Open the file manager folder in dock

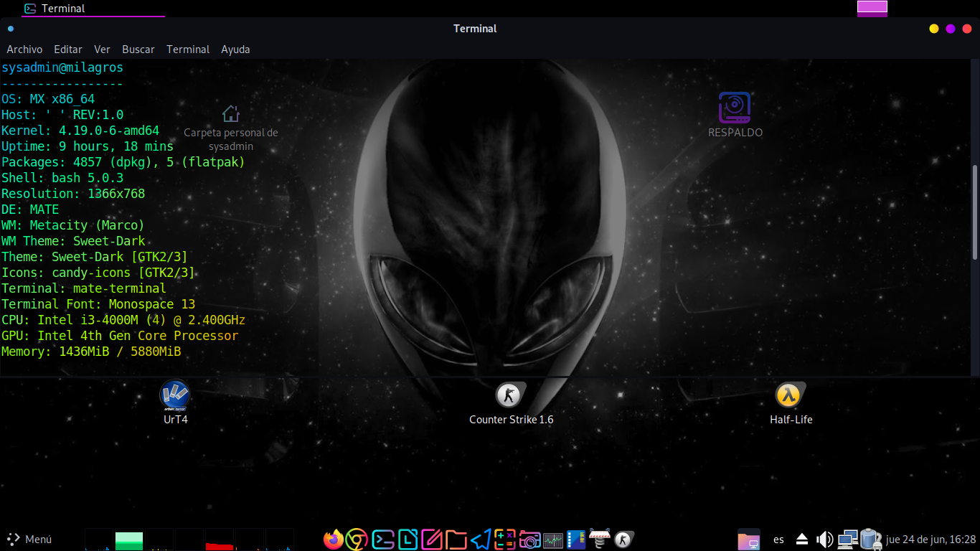pyautogui.click(x=456, y=540)
